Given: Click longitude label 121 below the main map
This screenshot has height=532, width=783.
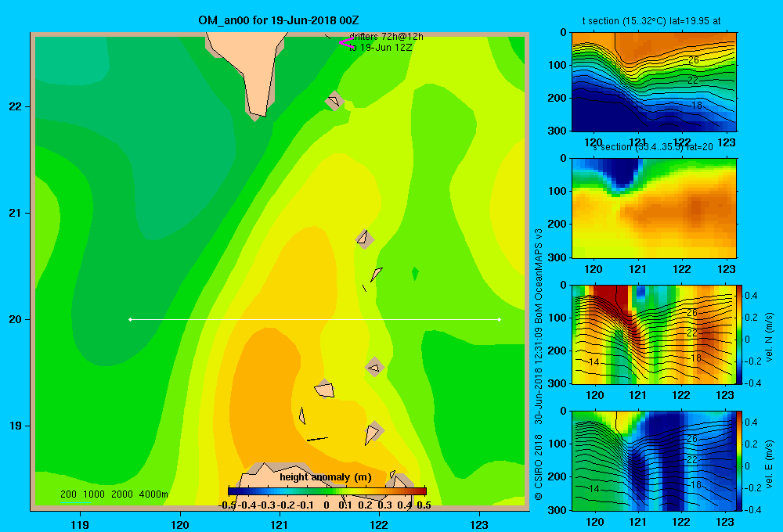Looking at the screenshot, I should [x=280, y=524].
